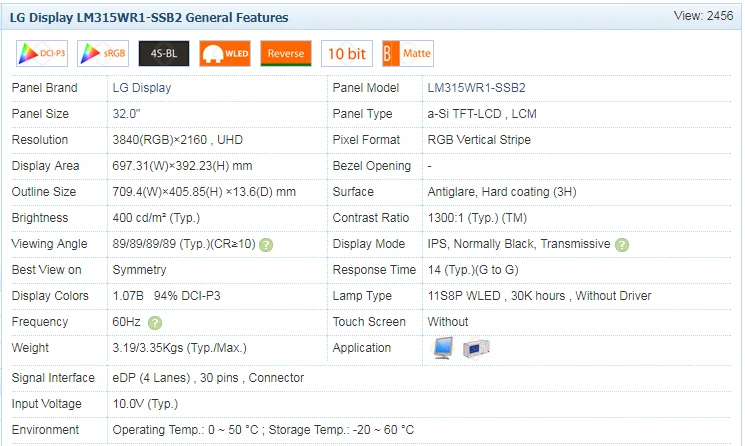The image size is (745, 446).
Task: Click the Matte surface badge
Action: tap(408, 53)
